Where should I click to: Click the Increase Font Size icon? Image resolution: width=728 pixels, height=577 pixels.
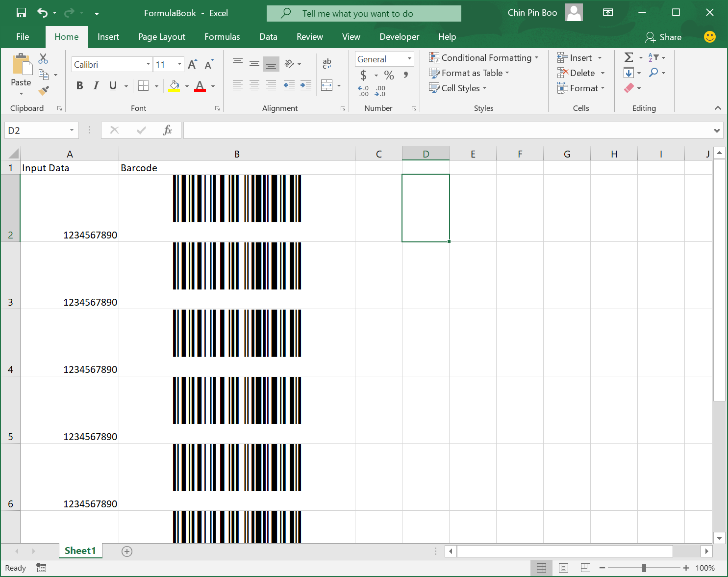(x=192, y=64)
